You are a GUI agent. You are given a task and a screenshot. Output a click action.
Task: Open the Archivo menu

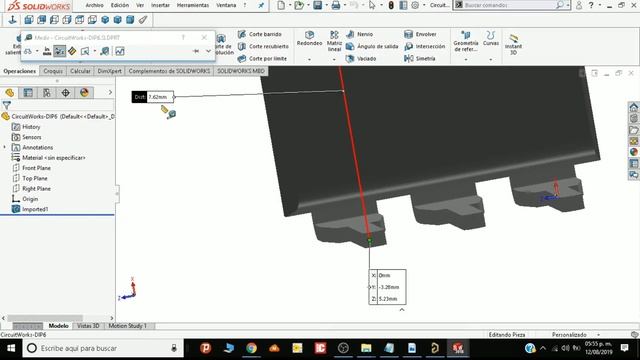[x=94, y=5]
